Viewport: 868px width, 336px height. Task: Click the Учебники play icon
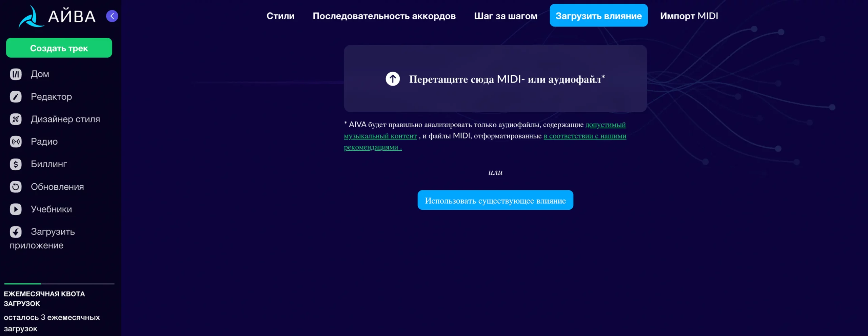click(x=16, y=209)
